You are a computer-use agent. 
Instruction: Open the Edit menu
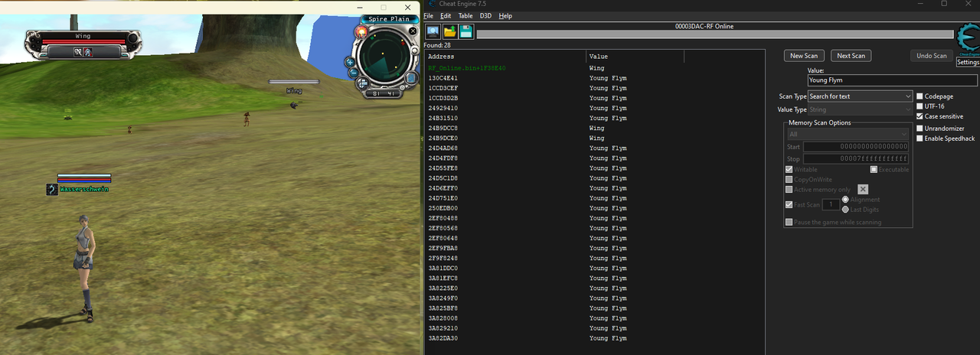tap(446, 15)
